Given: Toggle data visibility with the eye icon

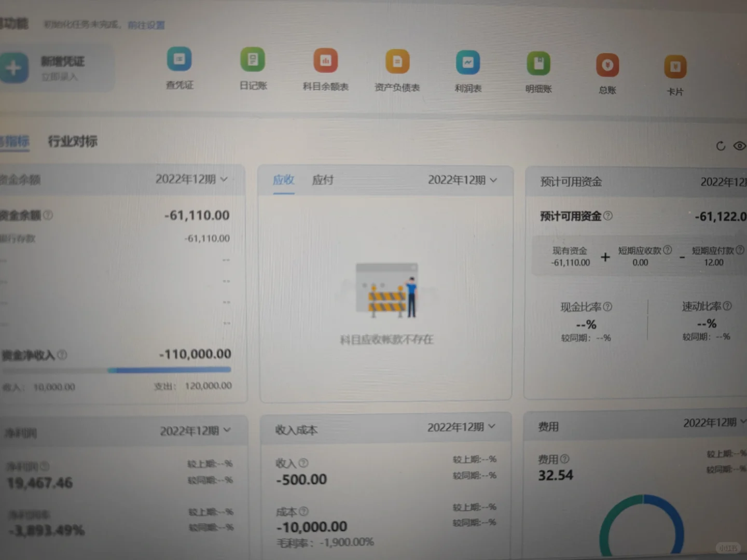Looking at the screenshot, I should pos(739,146).
